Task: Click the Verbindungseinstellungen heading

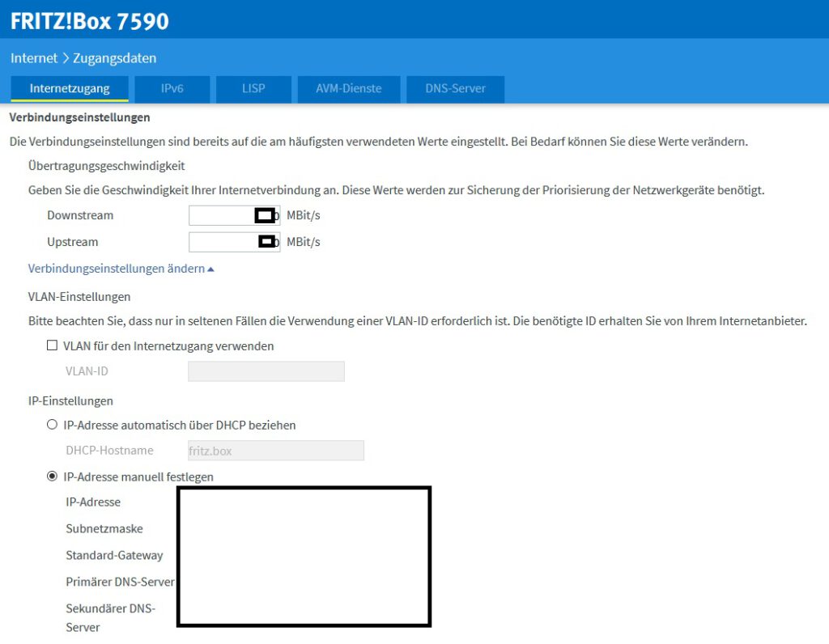Action: point(80,117)
